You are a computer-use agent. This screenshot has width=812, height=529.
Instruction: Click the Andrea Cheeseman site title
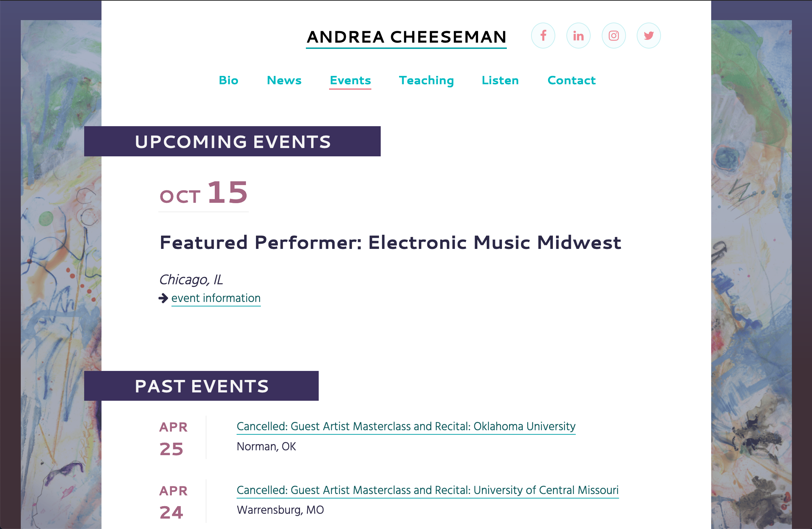pos(406,37)
